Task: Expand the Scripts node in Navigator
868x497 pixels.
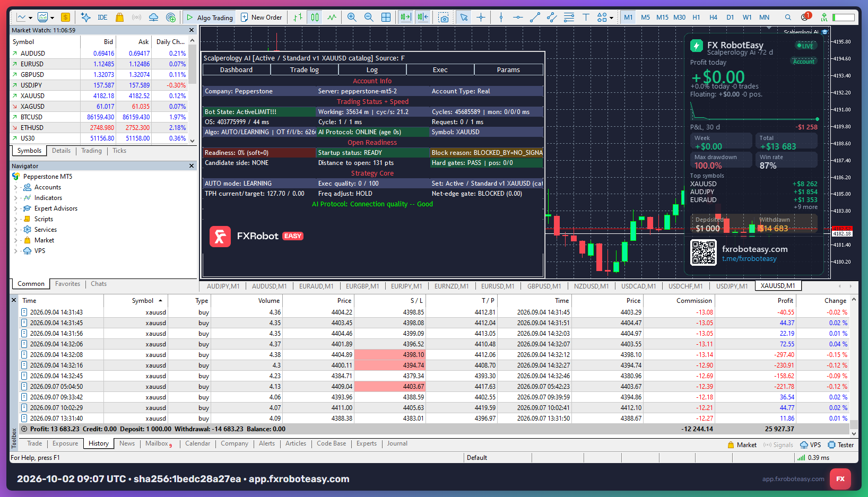Action: 15,219
